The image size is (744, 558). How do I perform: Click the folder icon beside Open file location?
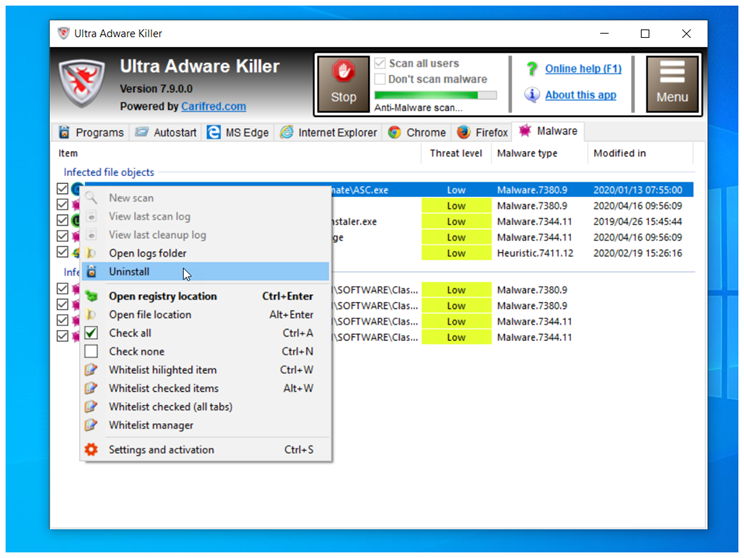coord(91,315)
